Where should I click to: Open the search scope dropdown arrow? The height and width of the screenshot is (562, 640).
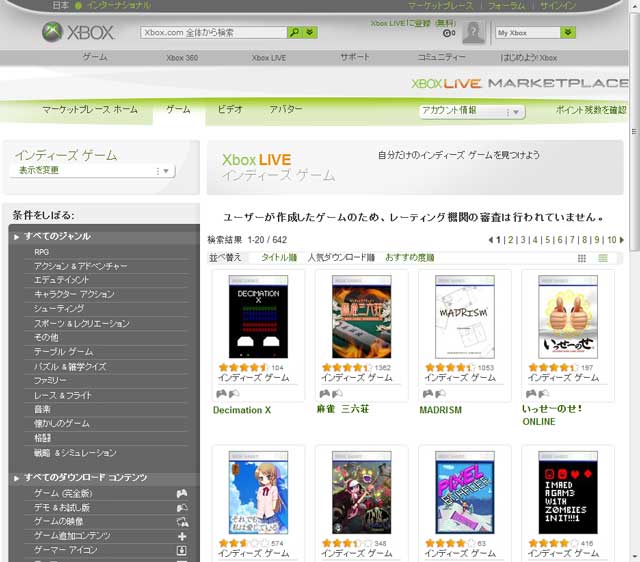click(310, 32)
